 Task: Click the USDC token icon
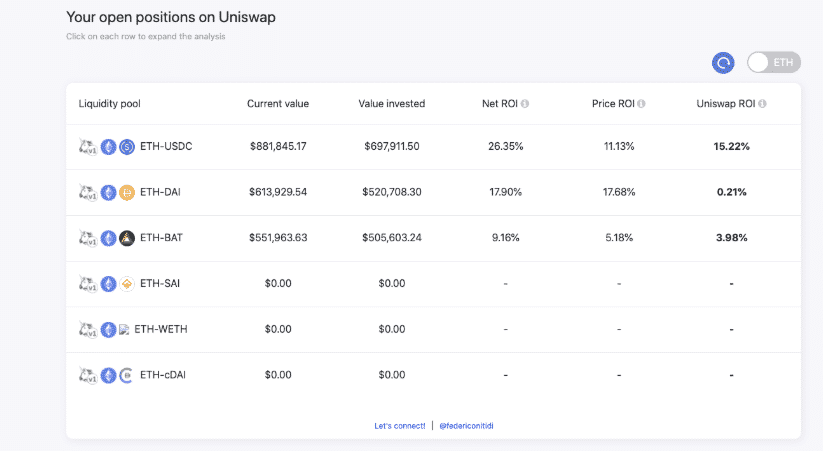pyautogui.click(x=126, y=147)
